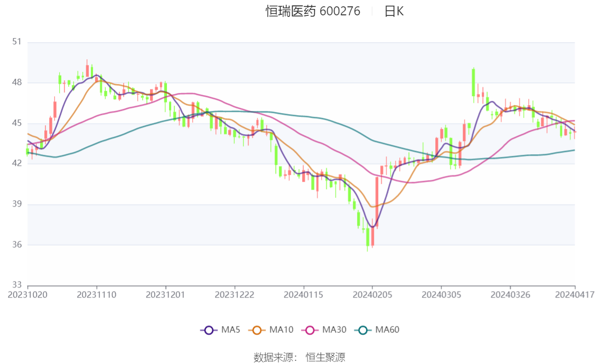Toggle the MA30 legend series
This screenshot has width=599, height=364.
point(324,330)
